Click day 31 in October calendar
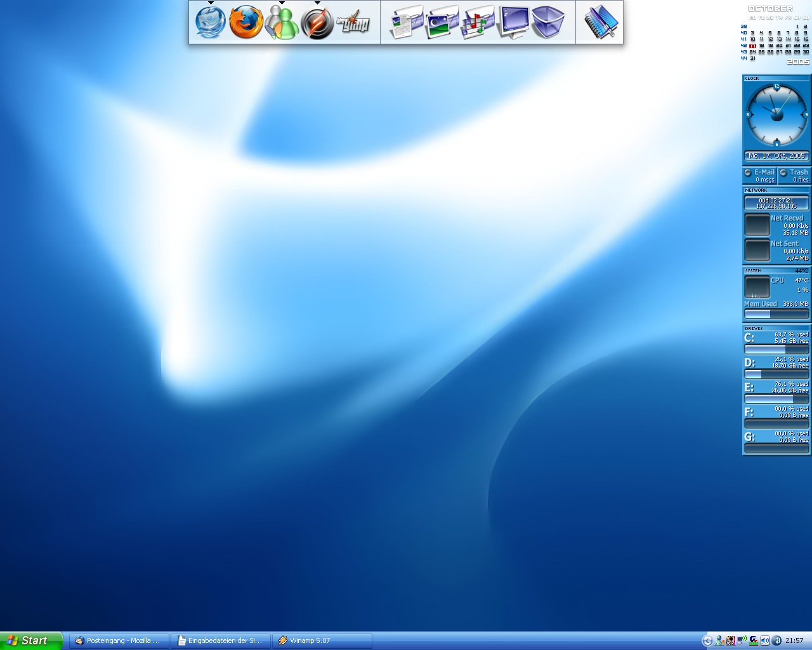 752,58
